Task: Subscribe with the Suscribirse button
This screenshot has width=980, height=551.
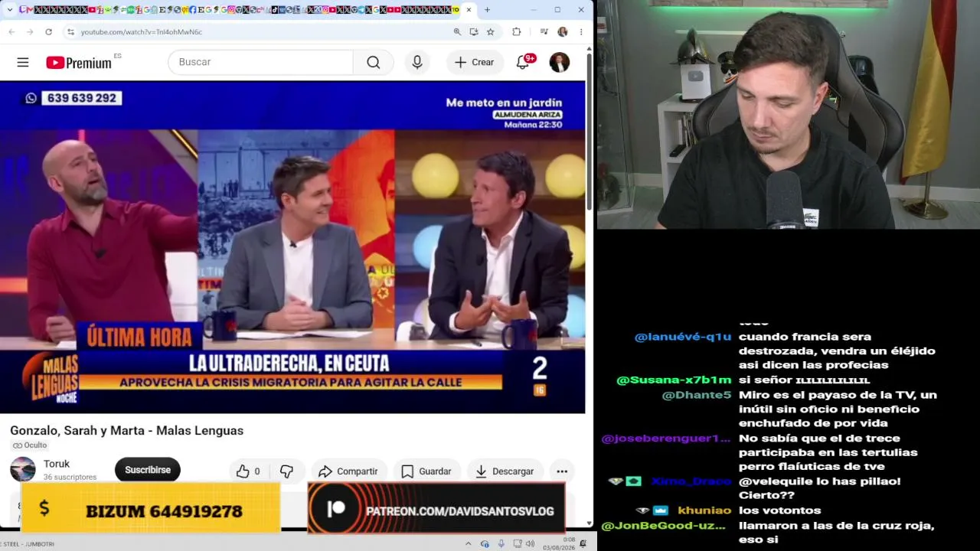Action: [148, 470]
